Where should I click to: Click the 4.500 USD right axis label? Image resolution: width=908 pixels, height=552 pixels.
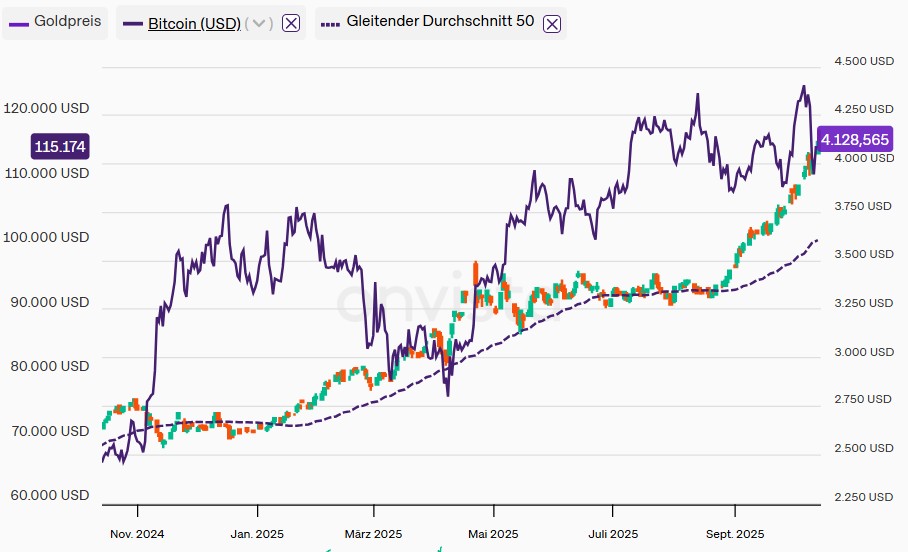(x=863, y=61)
